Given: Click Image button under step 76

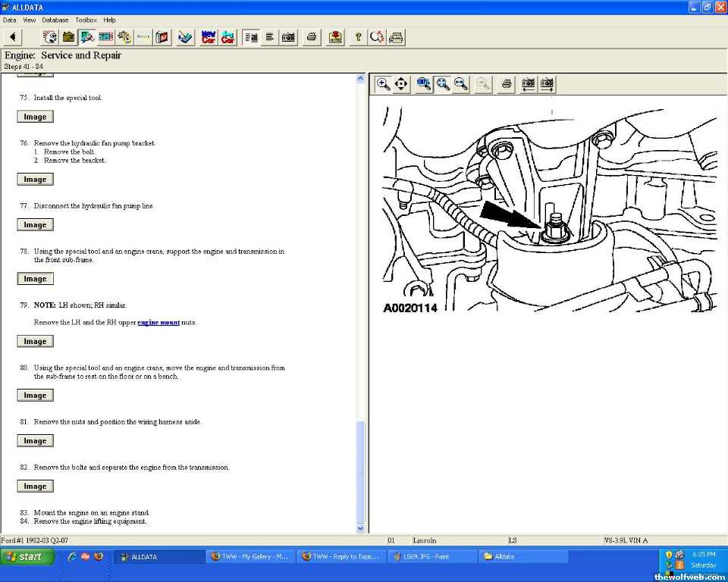Looking at the screenshot, I should coord(35,180).
